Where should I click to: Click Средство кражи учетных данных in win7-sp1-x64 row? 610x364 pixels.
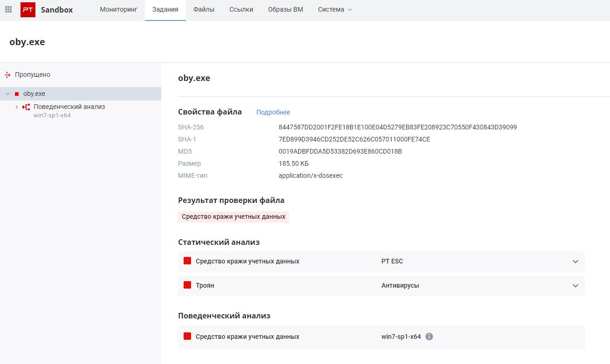point(247,337)
